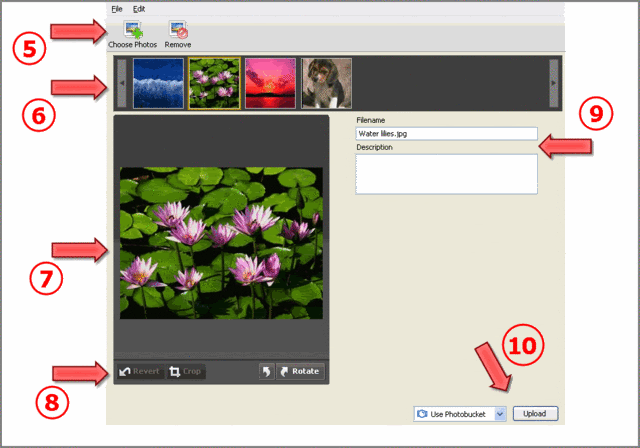Select the water lilies thumbnail
Viewport: 640px width, 448px height.
(214, 83)
